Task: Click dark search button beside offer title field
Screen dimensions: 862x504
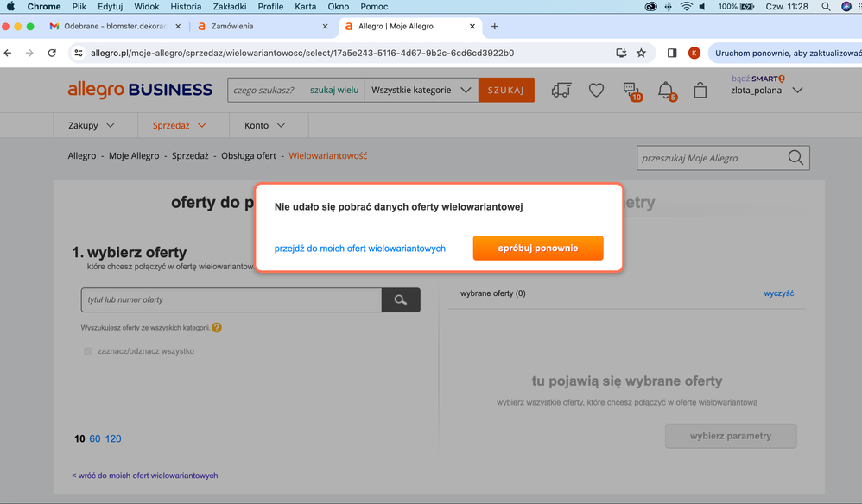Action: [401, 299]
